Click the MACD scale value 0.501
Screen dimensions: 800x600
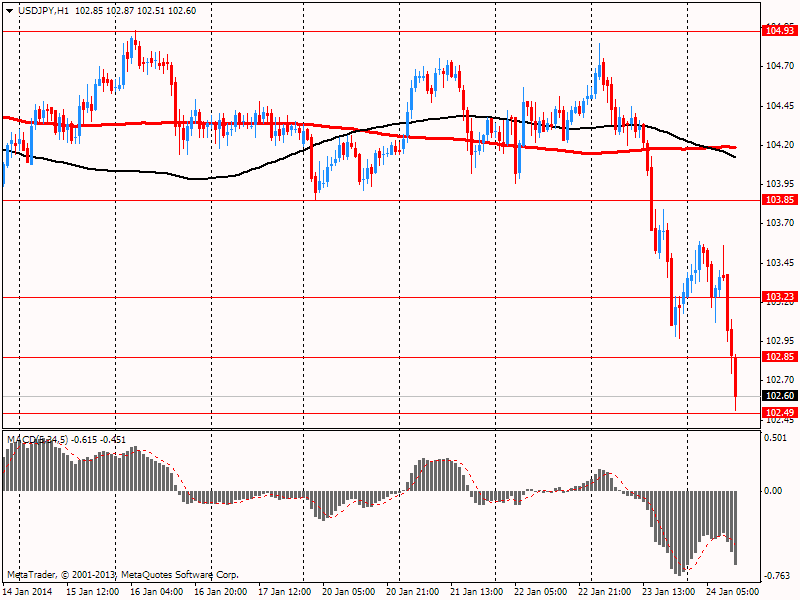click(x=776, y=438)
